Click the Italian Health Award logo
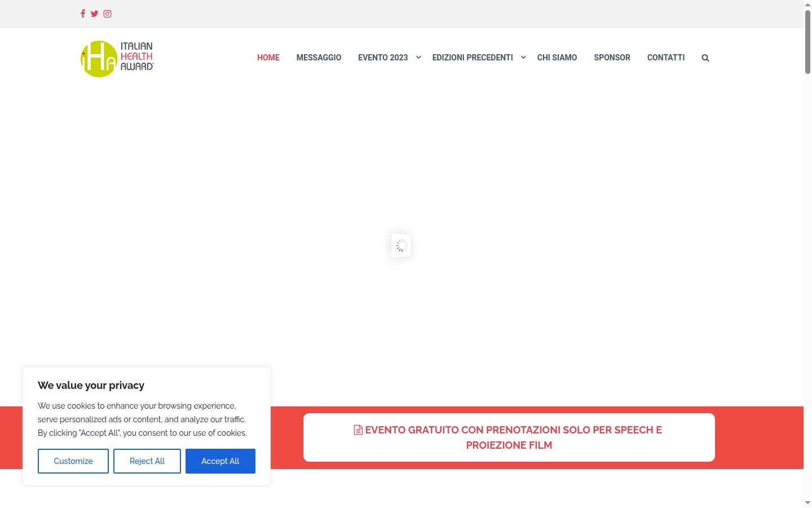 pos(117,59)
